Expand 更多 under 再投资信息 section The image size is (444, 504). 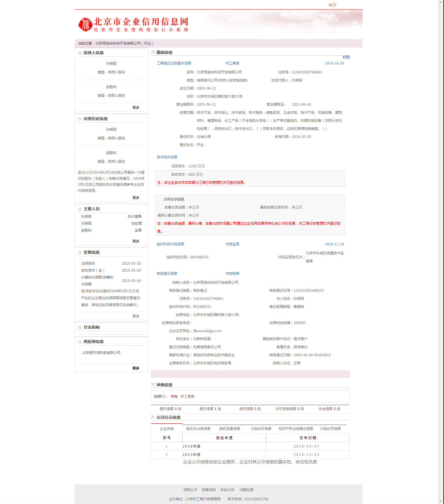(136, 368)
